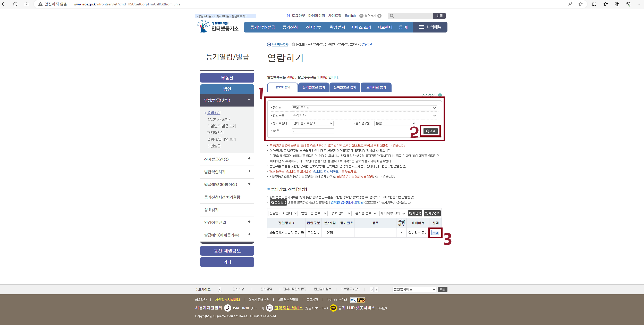Open the browser home page icon

(27, 4)
